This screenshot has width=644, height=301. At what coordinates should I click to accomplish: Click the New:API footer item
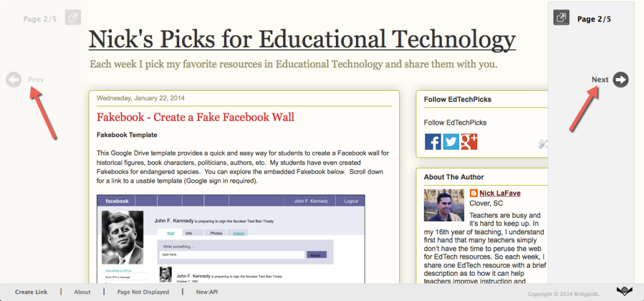(207, 292)
